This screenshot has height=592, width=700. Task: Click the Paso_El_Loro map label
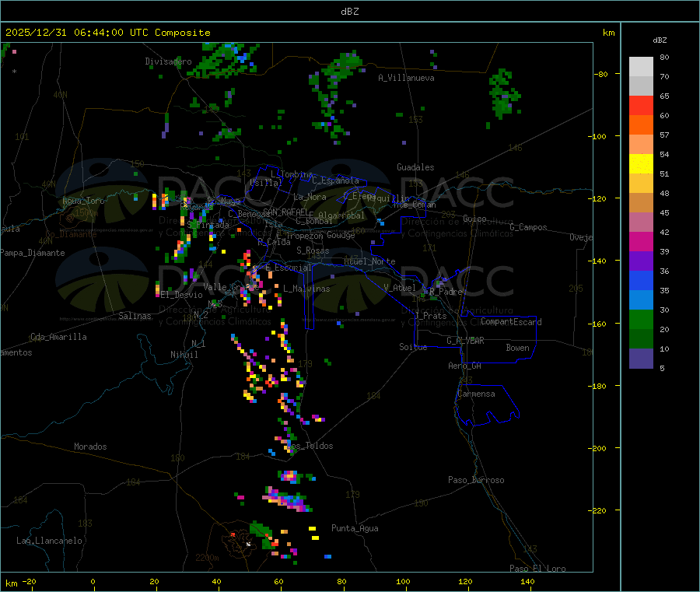[x=537, y=569]
